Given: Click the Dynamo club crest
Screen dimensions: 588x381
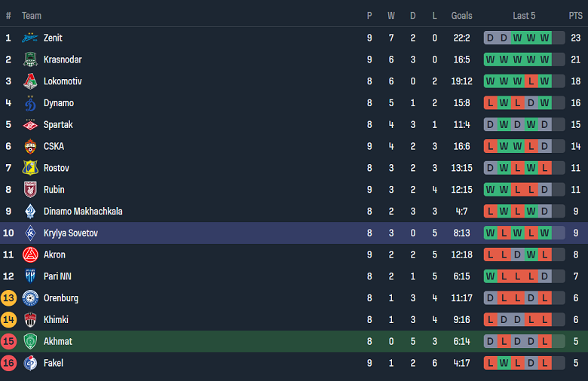Looking at the screenshot, I should (30, 103).
